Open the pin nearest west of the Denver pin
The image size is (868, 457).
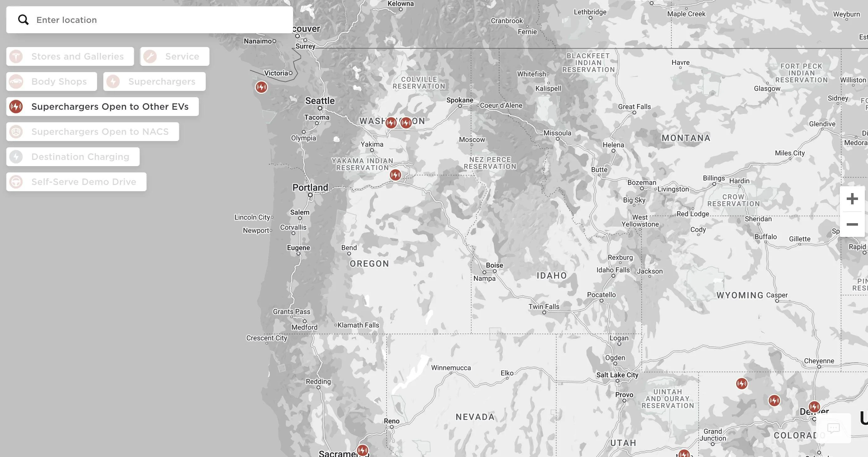[x=774, y=400]
